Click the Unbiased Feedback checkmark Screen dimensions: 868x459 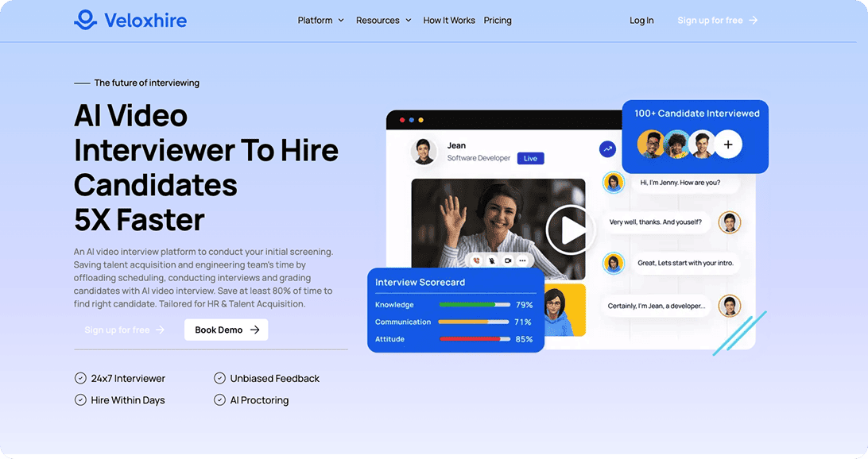(220, 379)
